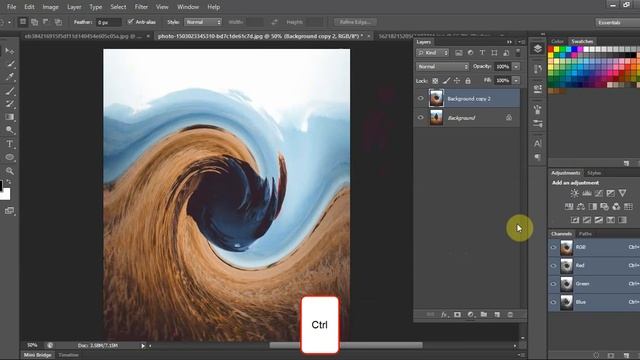Click the Refine Edge button
Image resolution: width=640 pixels, height=360 pixels.
[x=355, y=22]
